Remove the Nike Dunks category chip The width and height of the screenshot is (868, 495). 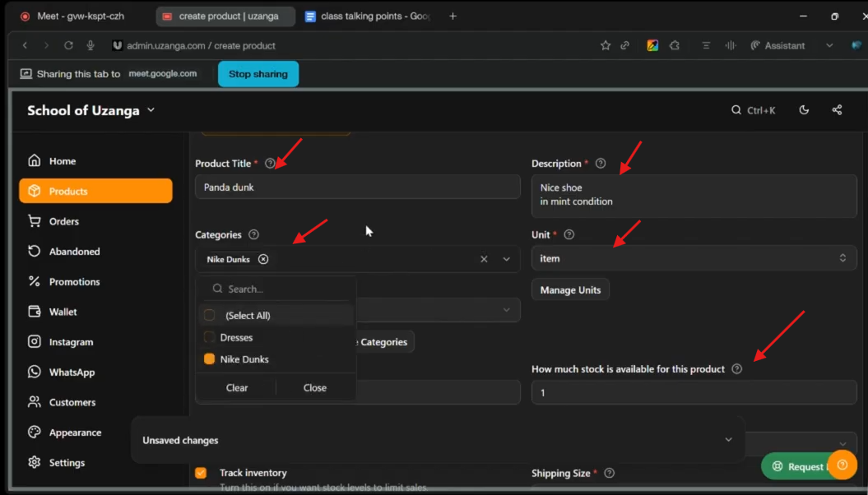coord(263,259)
